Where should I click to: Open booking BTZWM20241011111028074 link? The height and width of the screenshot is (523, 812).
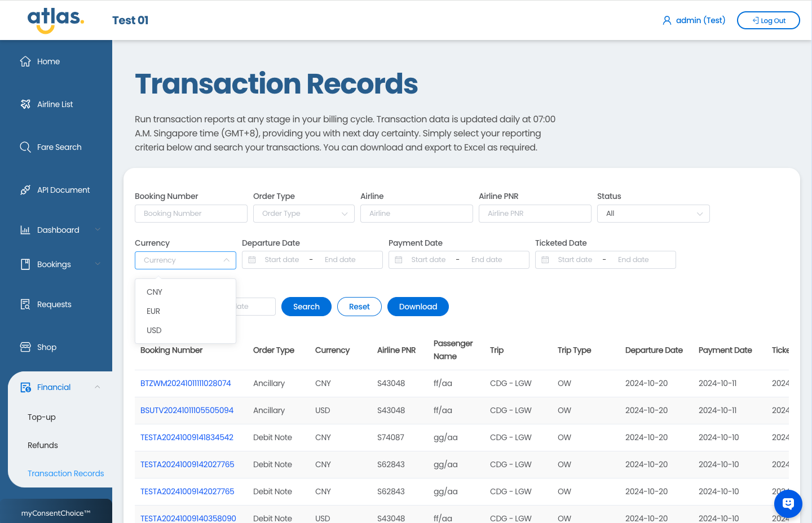186,383
